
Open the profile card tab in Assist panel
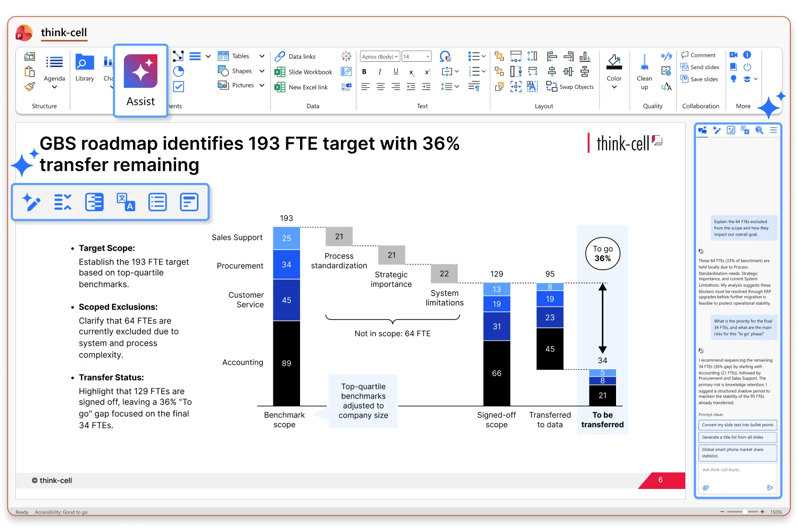point(731,130)
